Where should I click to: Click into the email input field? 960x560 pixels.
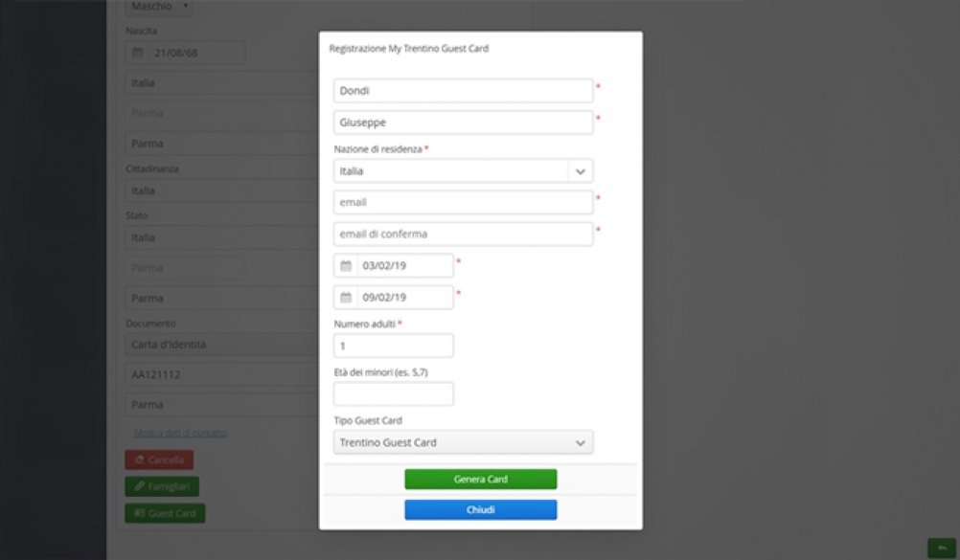pos(464,203)
